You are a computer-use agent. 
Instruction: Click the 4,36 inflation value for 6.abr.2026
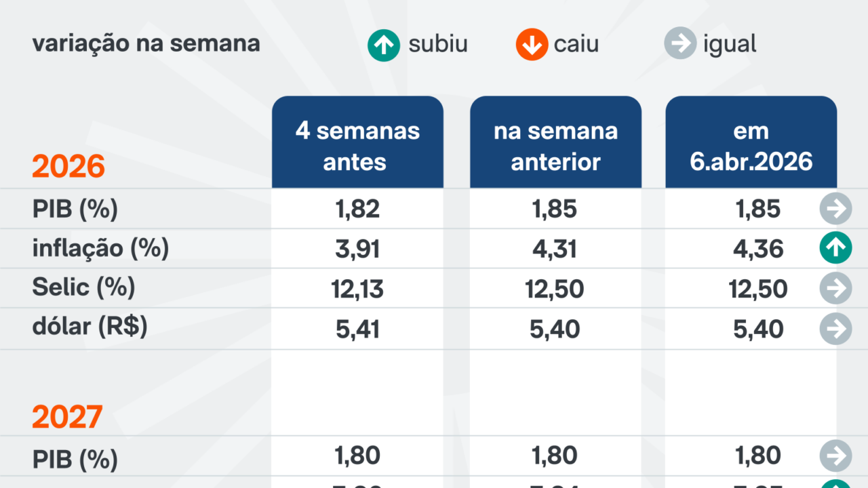click(757, 249)
